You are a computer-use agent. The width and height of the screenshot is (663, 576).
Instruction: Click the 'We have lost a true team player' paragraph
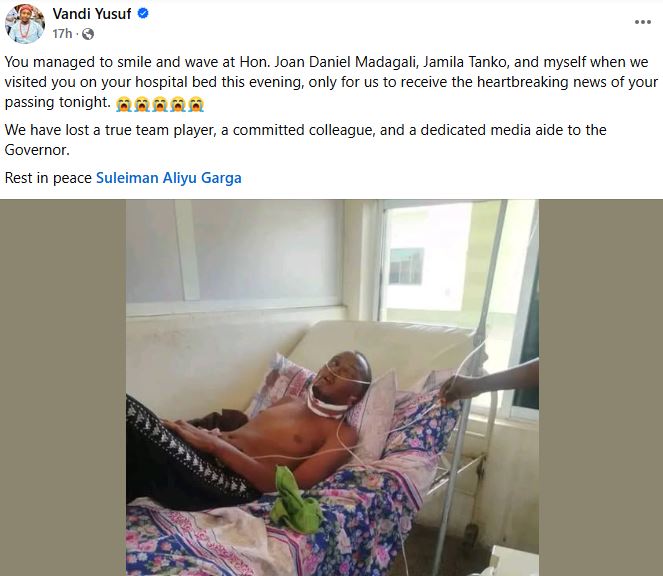[x=305, y=140]
